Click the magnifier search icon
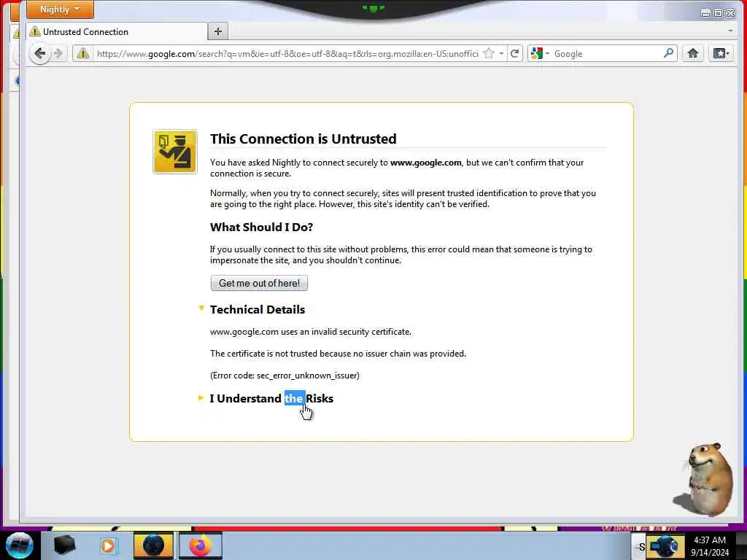This screenshot has width=747, height=560. [668, 53]
